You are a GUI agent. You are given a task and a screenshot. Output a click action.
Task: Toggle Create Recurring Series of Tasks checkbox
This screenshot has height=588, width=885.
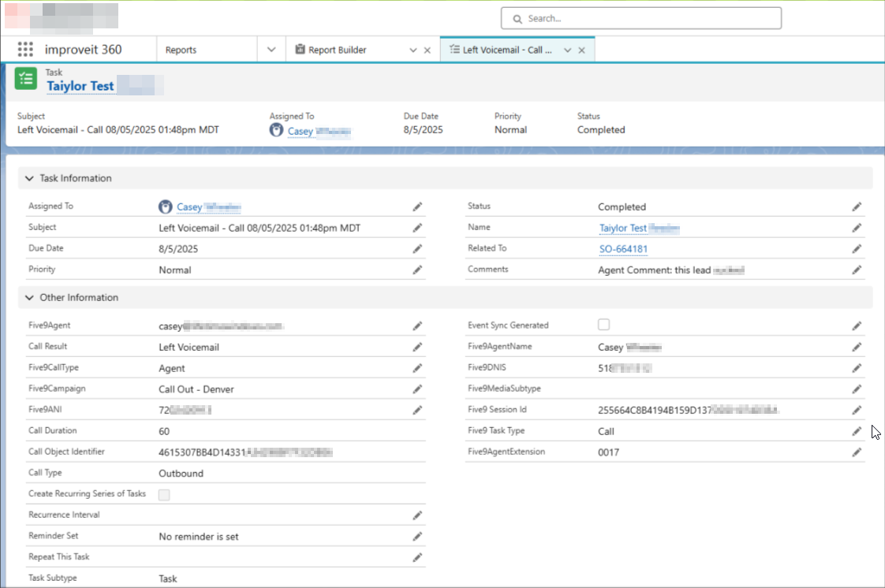click(x=164, y=495)
